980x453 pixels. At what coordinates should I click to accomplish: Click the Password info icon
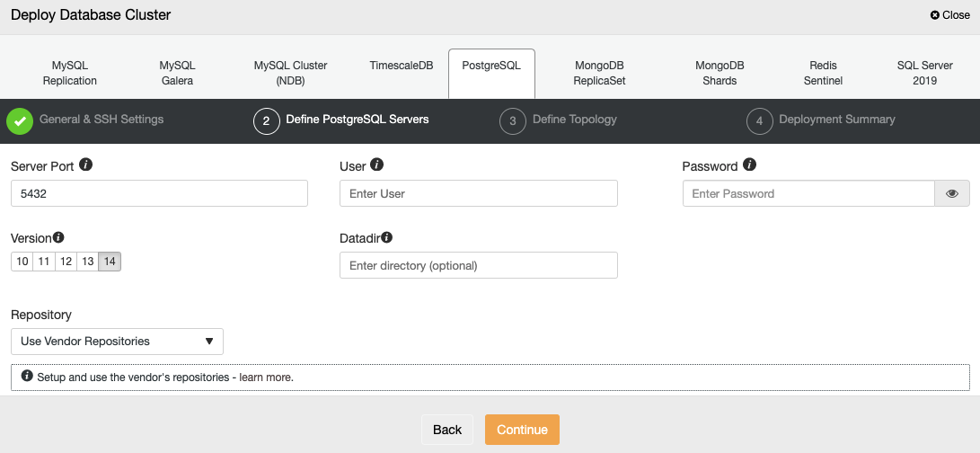click(749, 165)
